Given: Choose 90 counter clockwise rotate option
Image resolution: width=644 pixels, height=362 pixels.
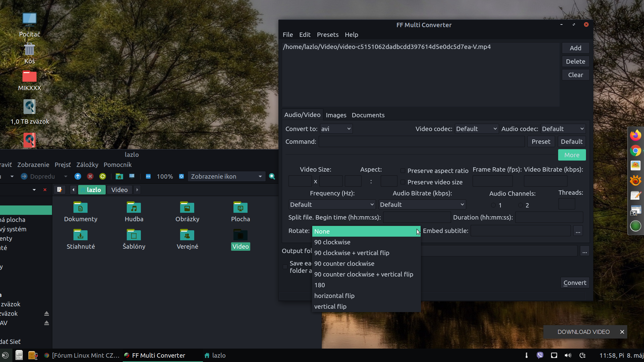Looking at the screenshot, I should (x=344, y=263).
